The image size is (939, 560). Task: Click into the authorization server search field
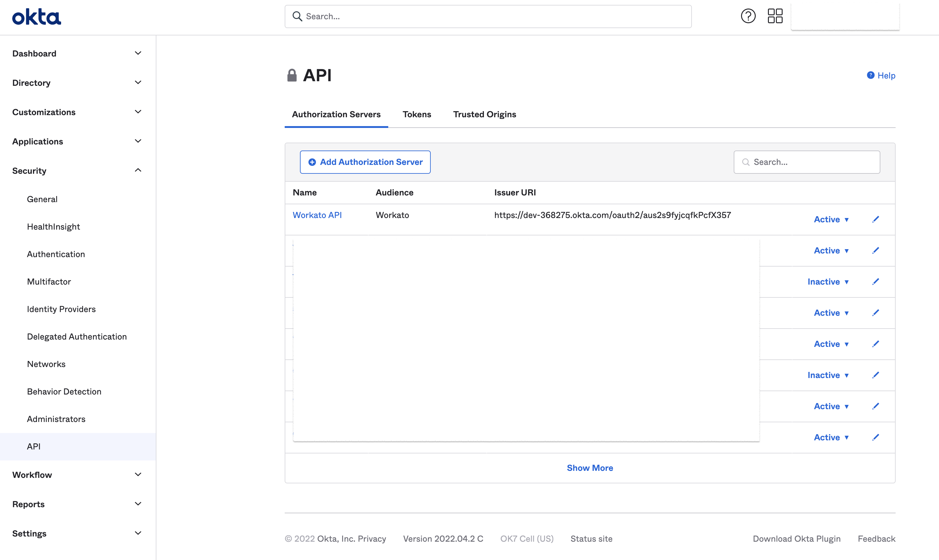(x=808, y=162)
